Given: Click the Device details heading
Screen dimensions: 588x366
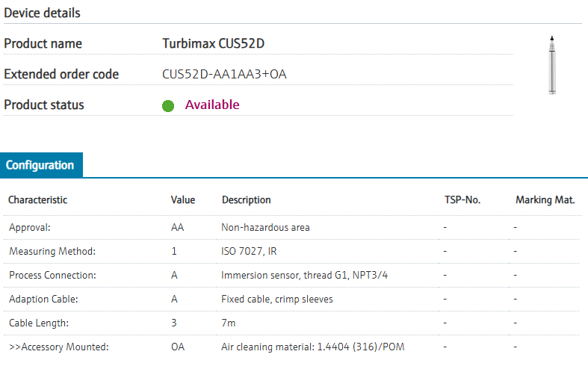Looking at the screenshot, I should (x=42, y=13).
